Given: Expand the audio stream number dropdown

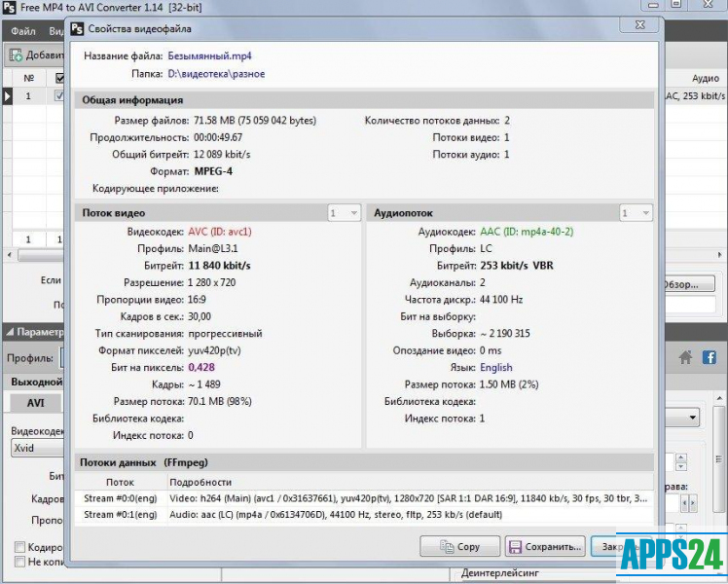Looking at the screenshot, I should (x=637, y=212).
